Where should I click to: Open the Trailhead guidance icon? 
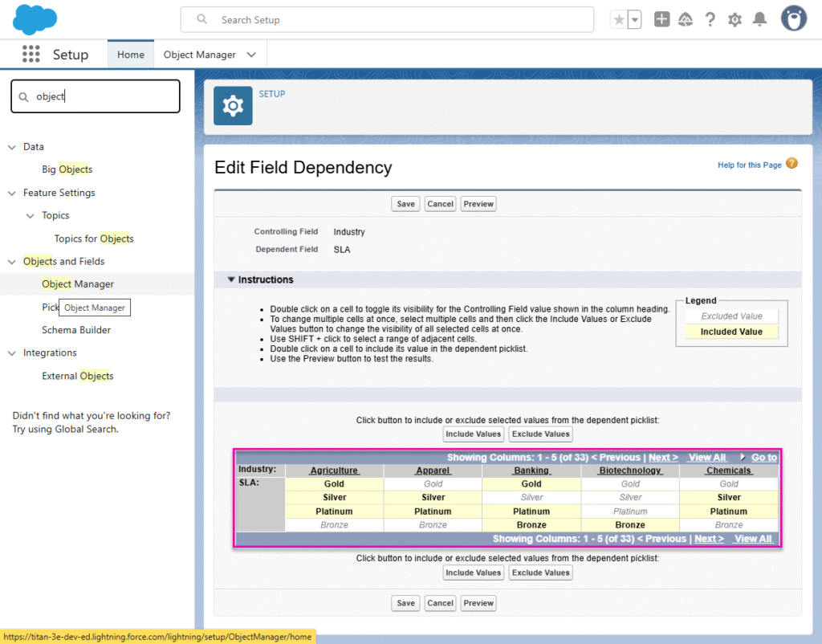pos(686,20)
